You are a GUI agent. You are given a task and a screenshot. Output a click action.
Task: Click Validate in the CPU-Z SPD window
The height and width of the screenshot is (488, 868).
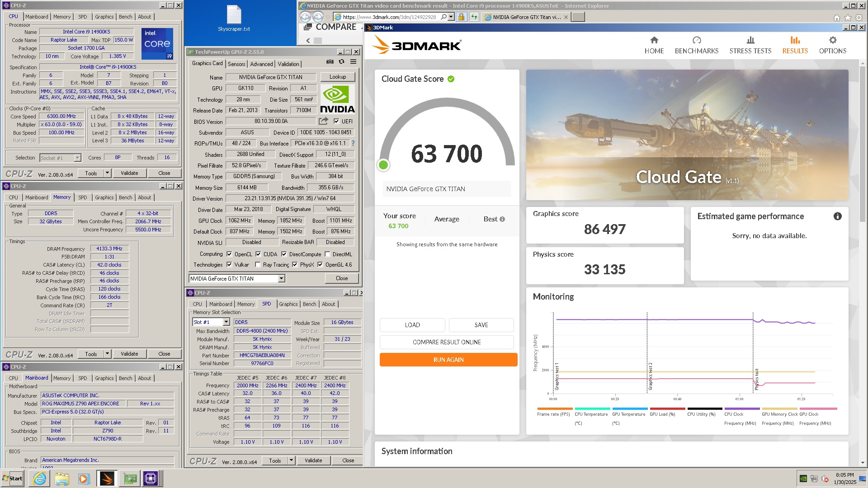[313, 461]
